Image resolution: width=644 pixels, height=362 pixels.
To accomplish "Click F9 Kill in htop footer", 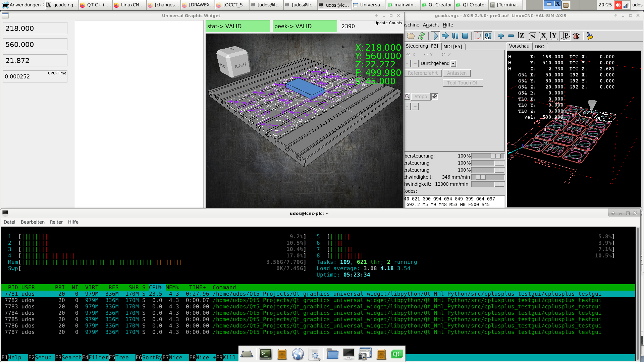I will 226,357.
